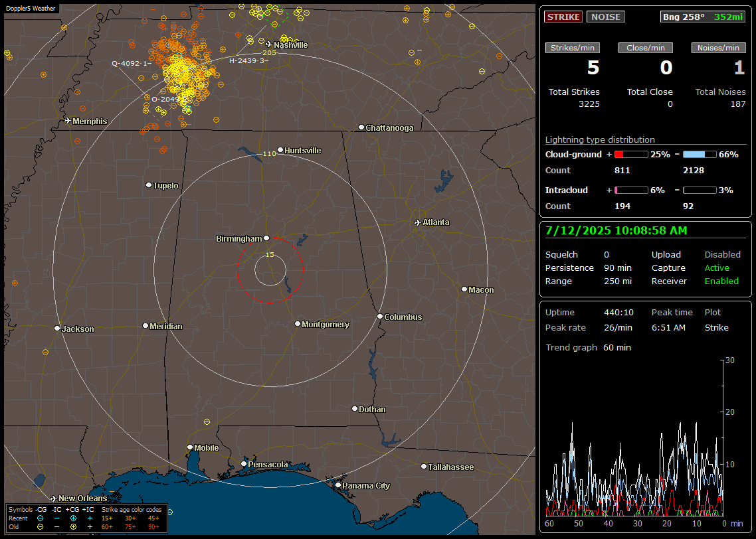Click the Range value 250 mi
This screenshot has height=539, width=756.
[x=618, y=281]
